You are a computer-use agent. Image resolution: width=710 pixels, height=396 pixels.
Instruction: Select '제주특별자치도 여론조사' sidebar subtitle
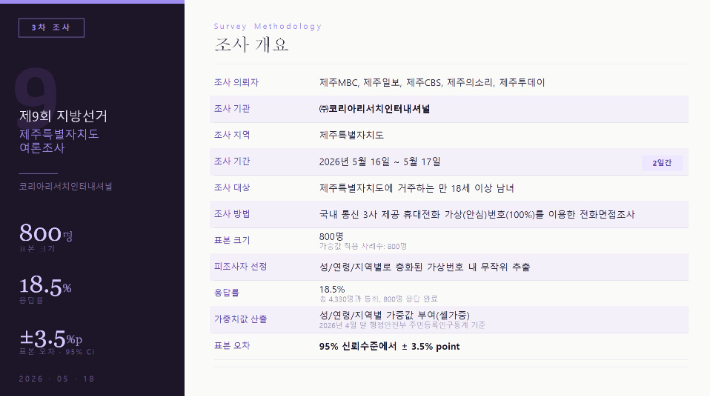pos(59,141)
